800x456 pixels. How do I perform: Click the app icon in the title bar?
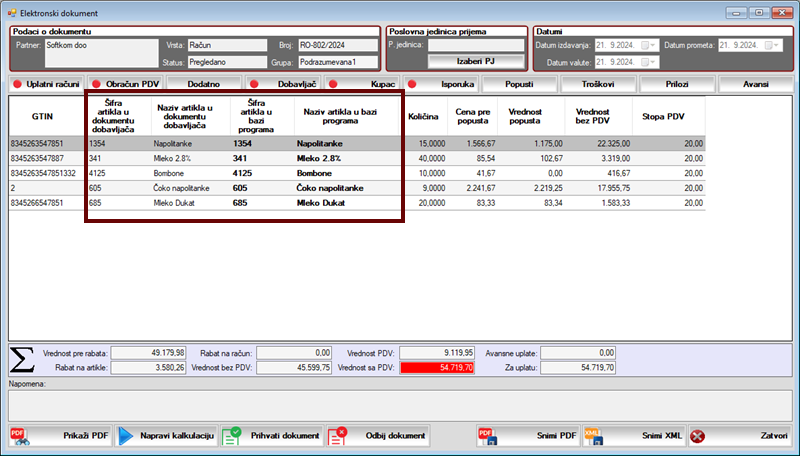12,13
